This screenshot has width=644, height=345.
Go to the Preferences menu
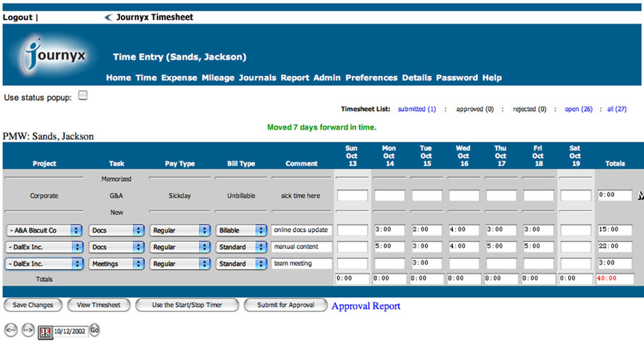pos(371,78)
